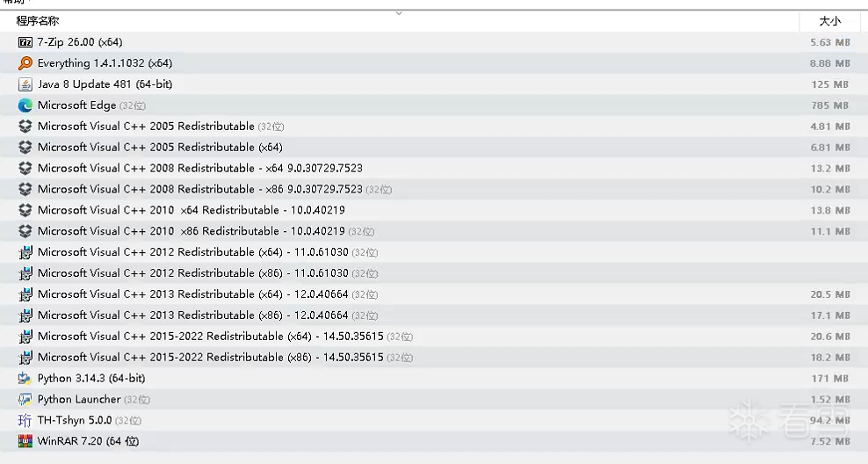Click icon of Visual C++ 2008 x64 9.0.30729.7523
This screenshot has height=464, width=868.
coord(25,169)
